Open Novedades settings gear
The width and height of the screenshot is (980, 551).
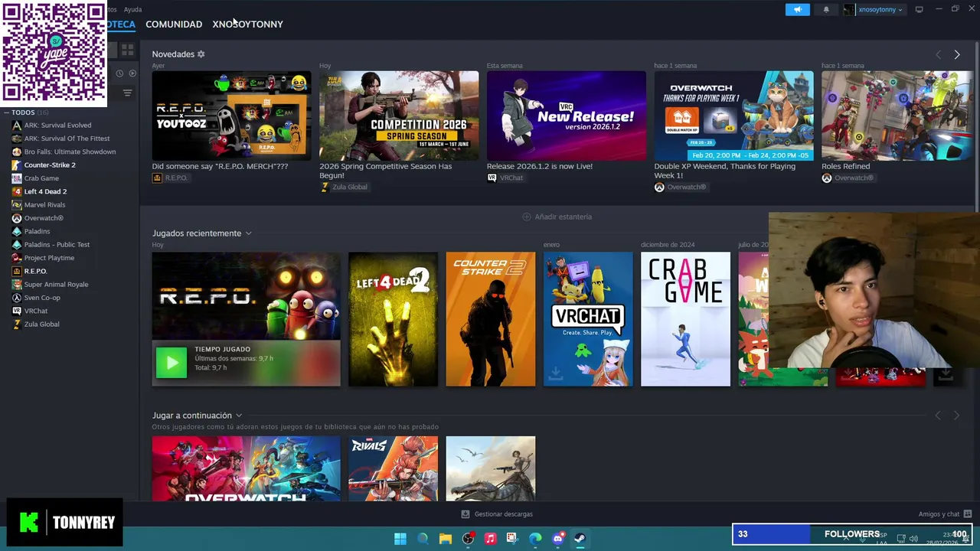[x=201, y=54]
